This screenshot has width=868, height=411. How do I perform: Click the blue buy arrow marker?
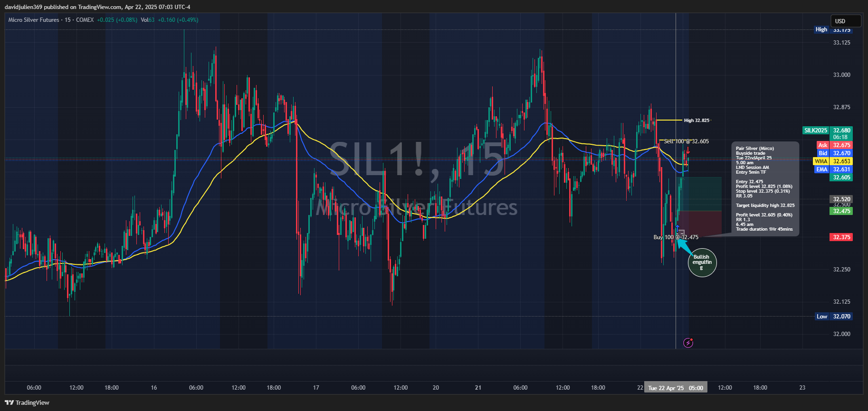(x=677, y=228)
